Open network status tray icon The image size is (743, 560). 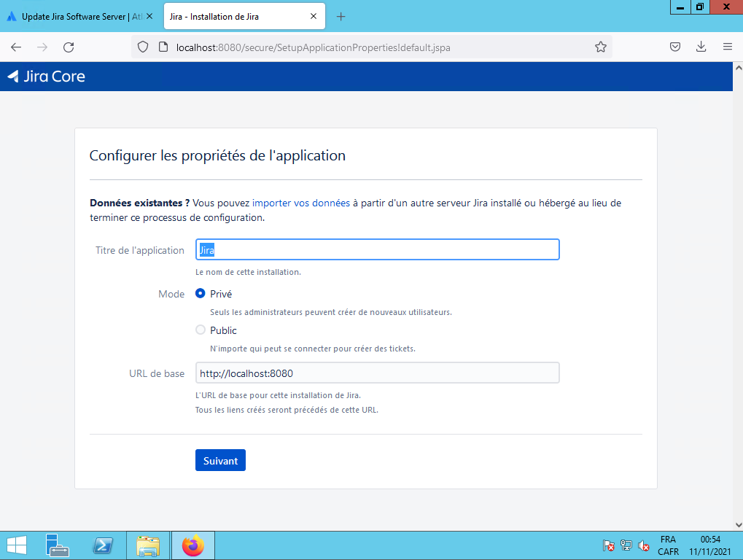[626, 546]
